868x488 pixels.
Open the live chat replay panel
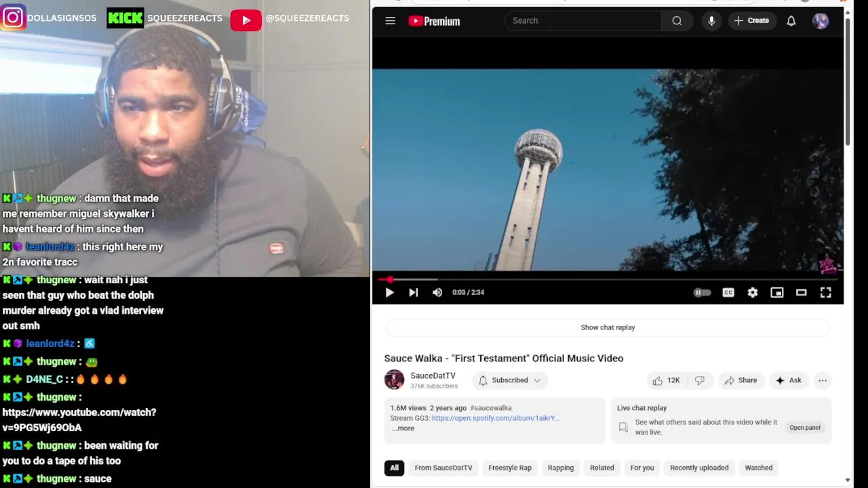805,428
